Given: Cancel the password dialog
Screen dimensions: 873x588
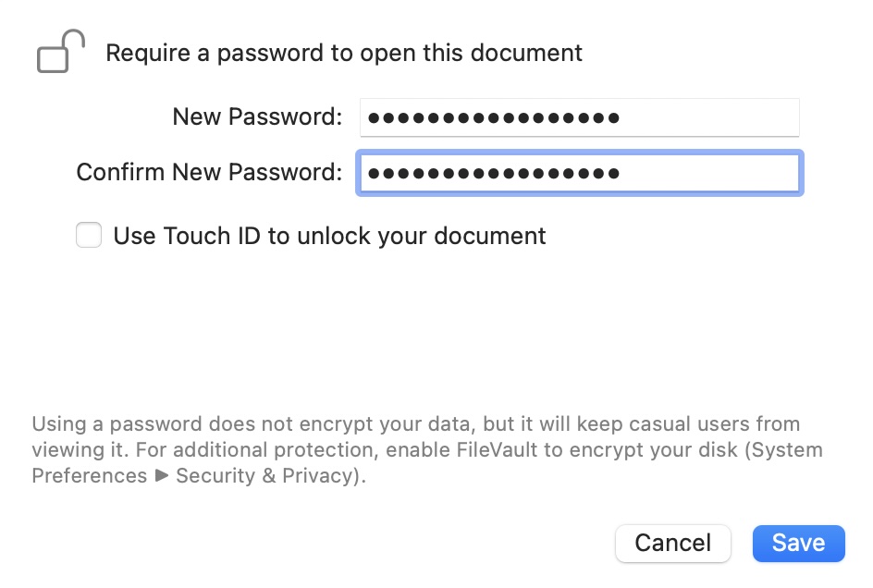Looking at the screenshot, I should pyautogui.click(x=672, y=543).
